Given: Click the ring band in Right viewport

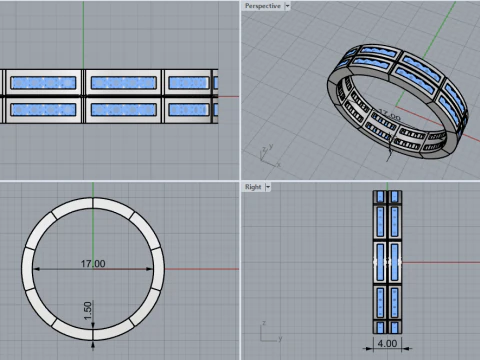Looking at the screenshot, I should tap(387, 262).
